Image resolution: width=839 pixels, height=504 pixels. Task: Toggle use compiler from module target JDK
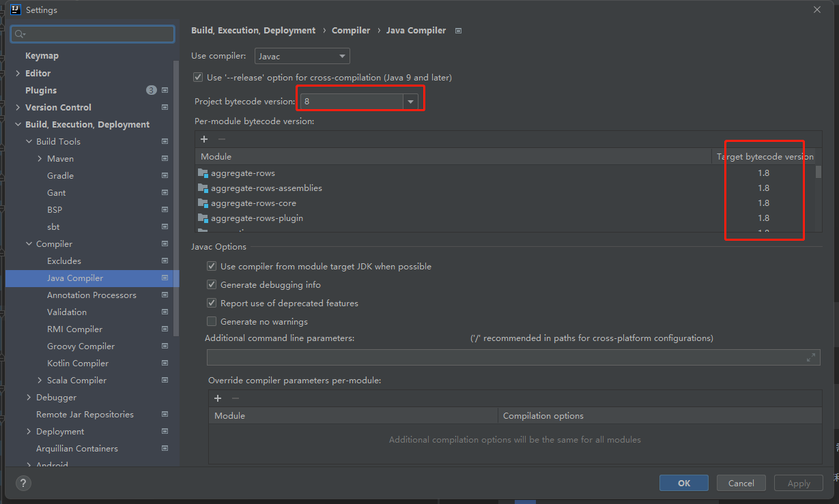pos(212,267)
